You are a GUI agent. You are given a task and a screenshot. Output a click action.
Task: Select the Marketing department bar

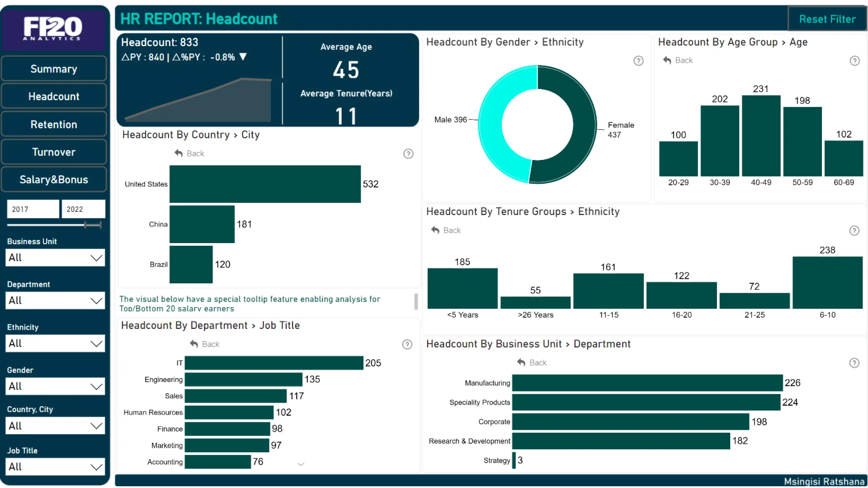[227, 445]
